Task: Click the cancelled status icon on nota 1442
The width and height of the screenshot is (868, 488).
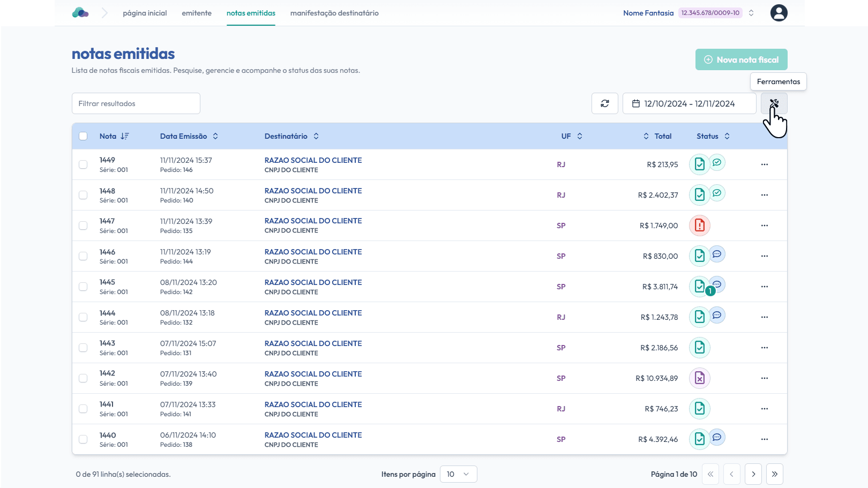Action: [x=699, y=378]
